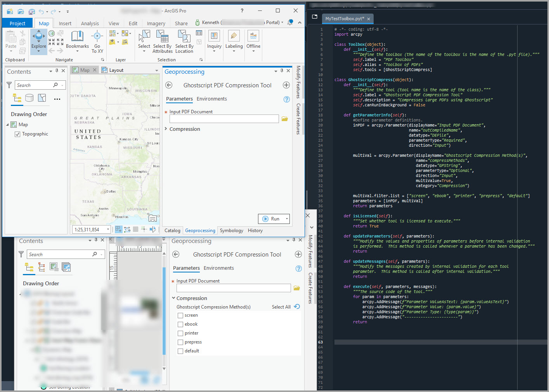Screen dimensions: 549x392
Task: Open the Select By Attributes tool
Action: [162, 40]
